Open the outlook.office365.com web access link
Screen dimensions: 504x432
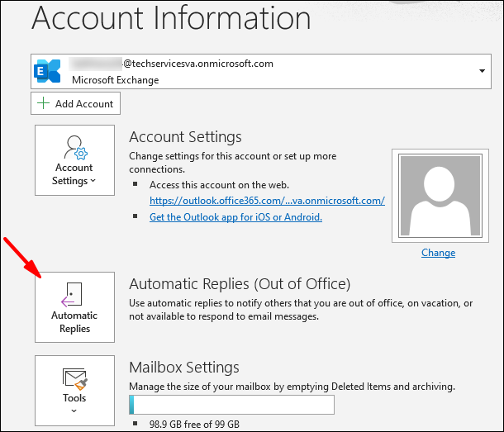(x=267, y=201)
